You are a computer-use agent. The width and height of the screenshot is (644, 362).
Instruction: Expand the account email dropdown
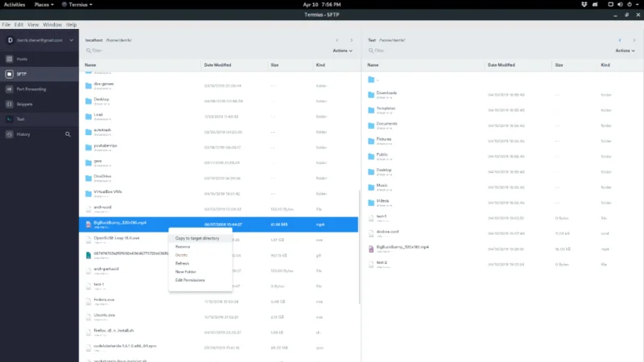(72, 40)
